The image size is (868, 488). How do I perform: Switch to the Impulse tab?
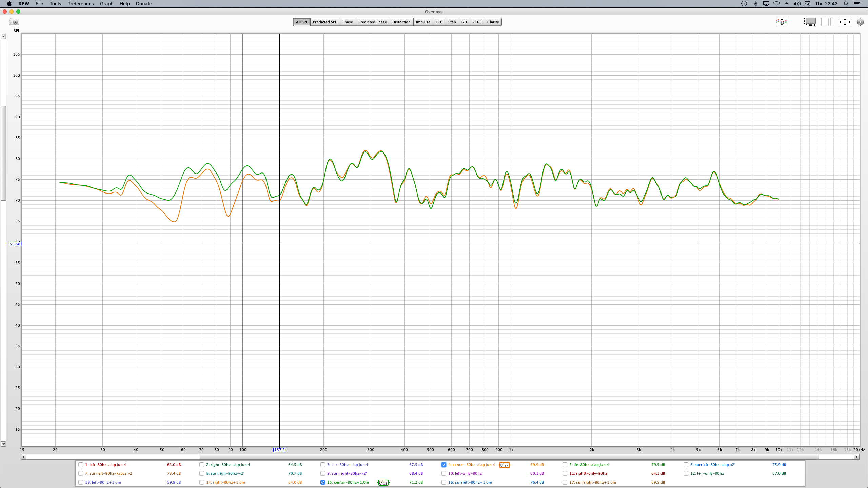click(x=423, y=22)
